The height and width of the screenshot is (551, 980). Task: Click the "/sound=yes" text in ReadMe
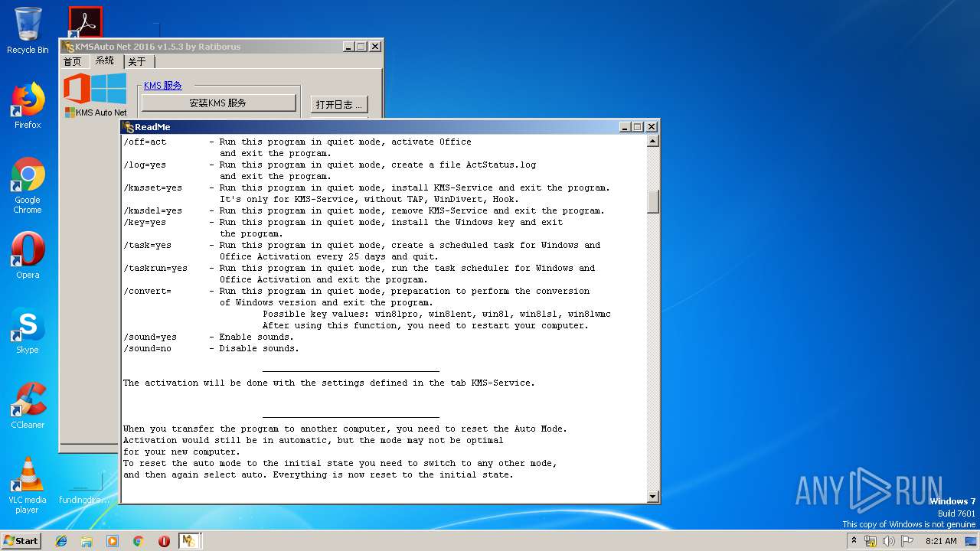150,337
